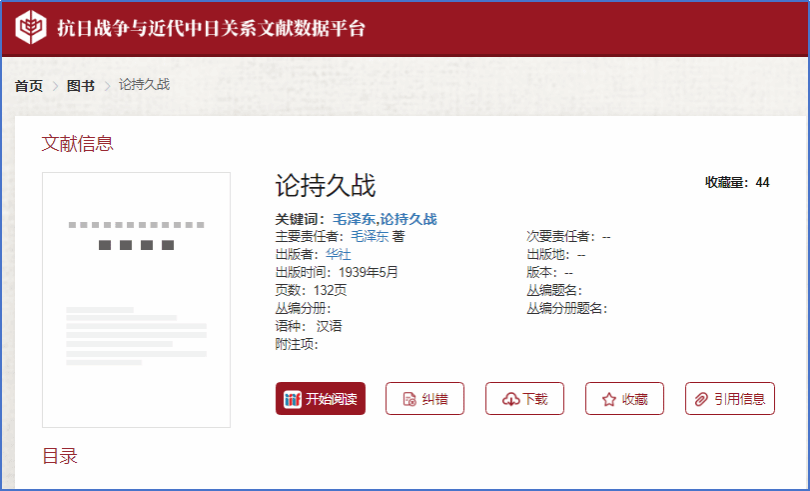Click the book cover placeholder thumbnail

(136, 300)
